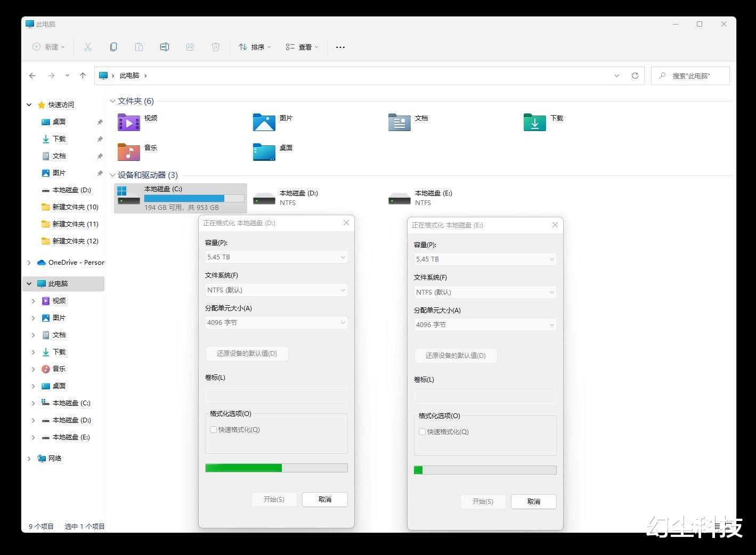The width and height of the screenshot is (756, 555).
Task: Open 文件系统 dropdown in E: format dialog
Action: pyautogui.click(x=485, y=292)
